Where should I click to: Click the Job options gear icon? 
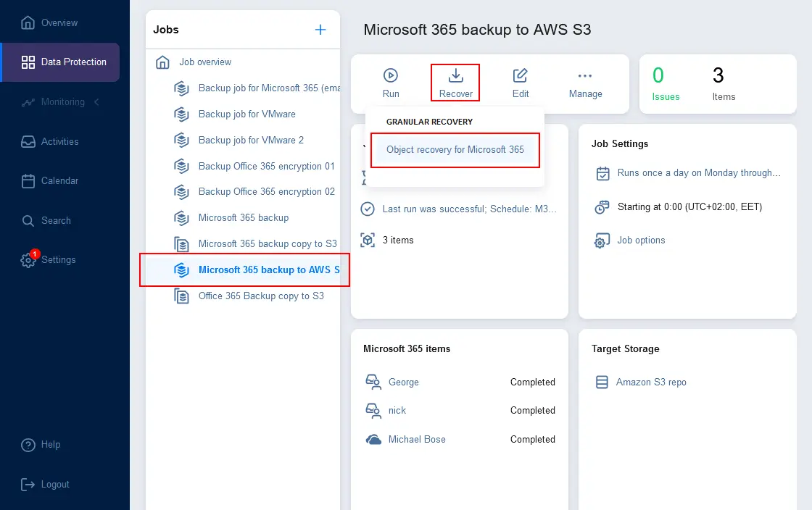point(602,241)
